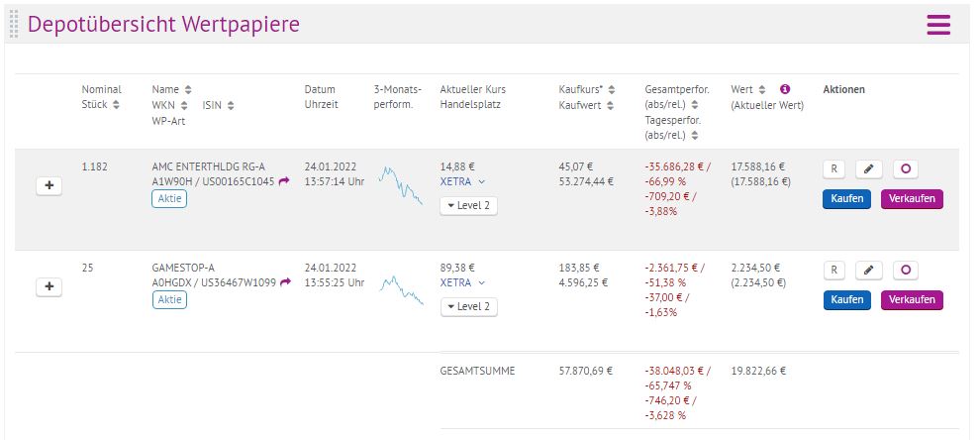The image size is (980, 440).
Task: Expand the AMC row with plus button
Action: pyautogui.click(x=49, y=185)
